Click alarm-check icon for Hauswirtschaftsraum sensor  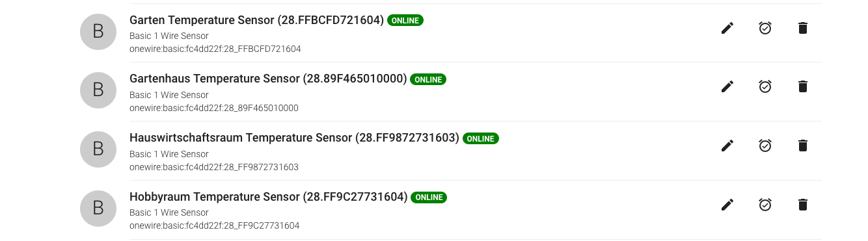765,146
